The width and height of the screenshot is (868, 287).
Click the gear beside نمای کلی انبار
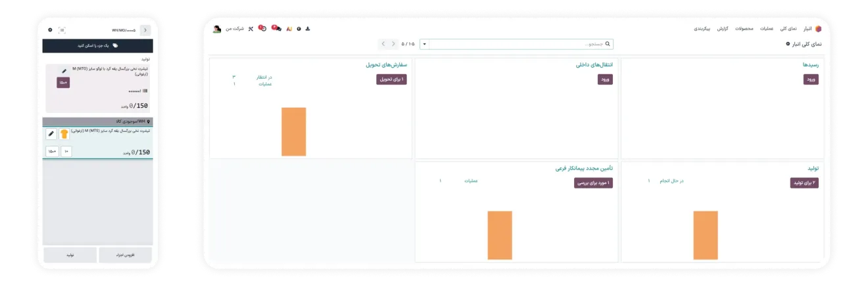click(x=788, y=44)
